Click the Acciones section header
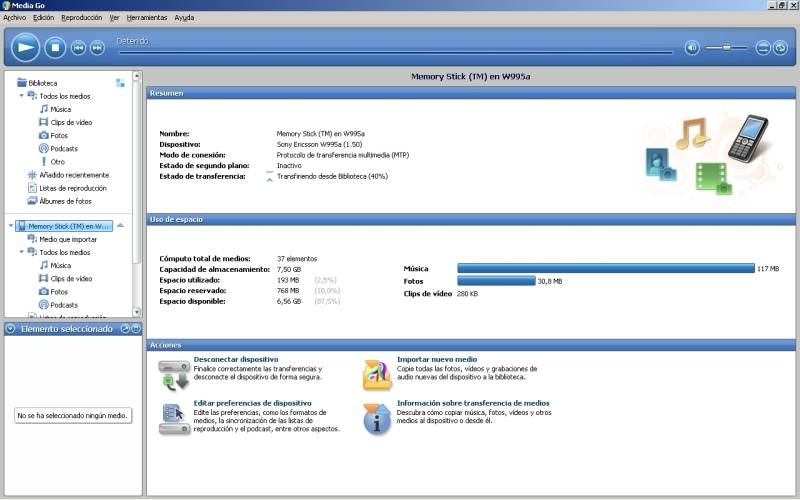 tap(471, 345)
